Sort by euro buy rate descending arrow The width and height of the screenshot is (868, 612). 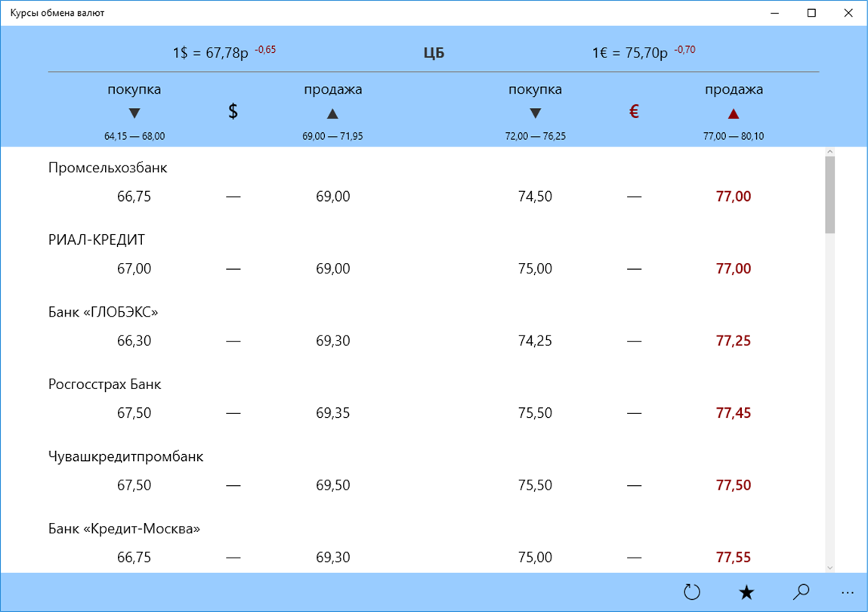pos(535,113)
